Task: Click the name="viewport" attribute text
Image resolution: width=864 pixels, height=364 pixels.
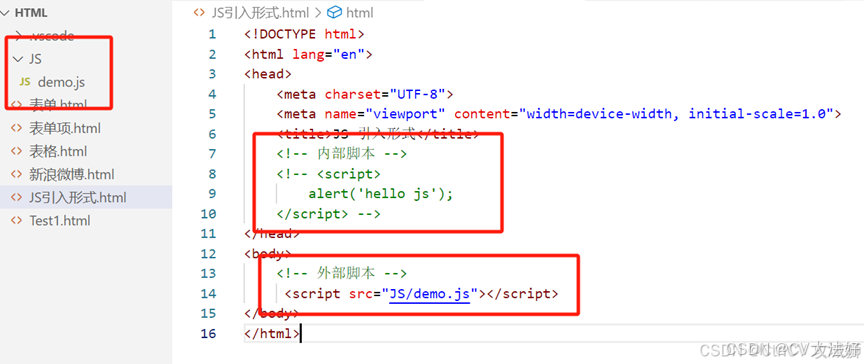Action: 385,114
